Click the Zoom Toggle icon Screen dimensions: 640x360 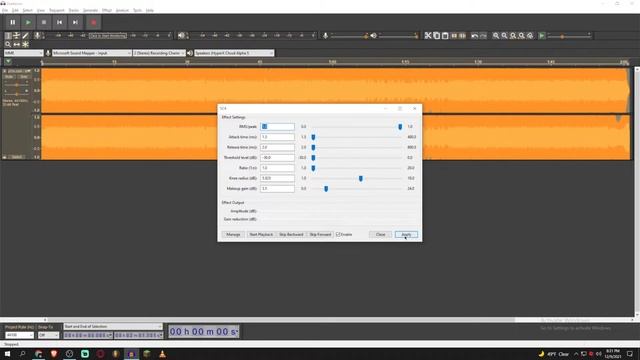tap(530, 36)
